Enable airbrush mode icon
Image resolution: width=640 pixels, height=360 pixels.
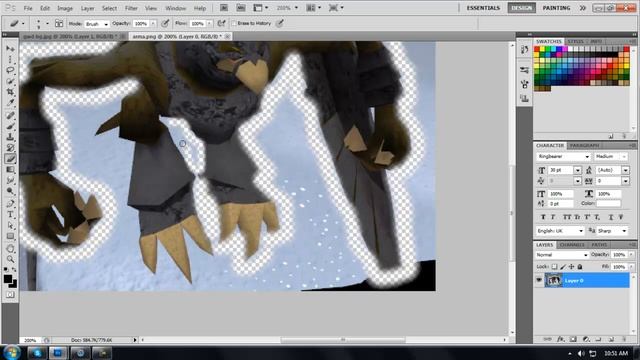(221, 23)
